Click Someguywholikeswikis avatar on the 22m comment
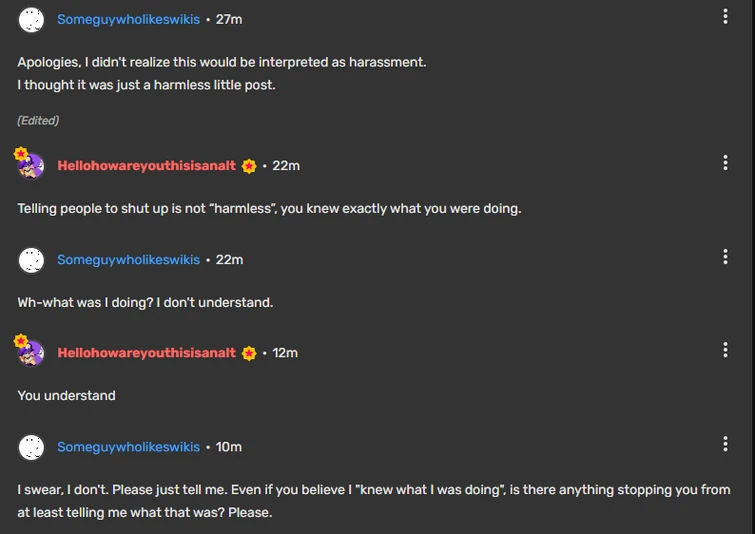 pyautogui.click(x=32, y=260)
